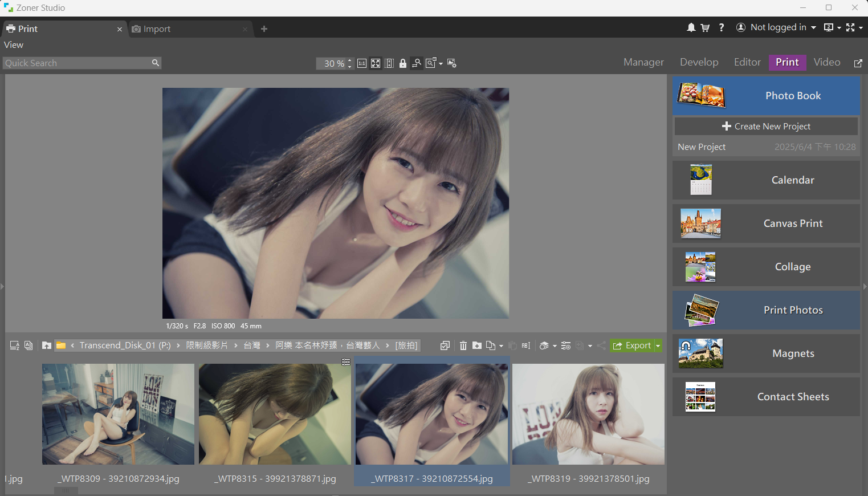868x496 pixels.
Task: Click the question mark help icon
Action: click(722, 27)
